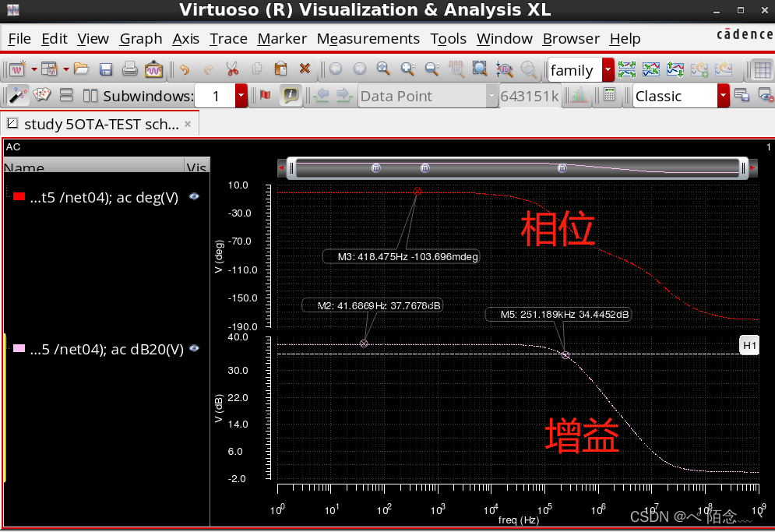
Task: Save the graph with the floppy icon
Action: [x=106, y=69]
